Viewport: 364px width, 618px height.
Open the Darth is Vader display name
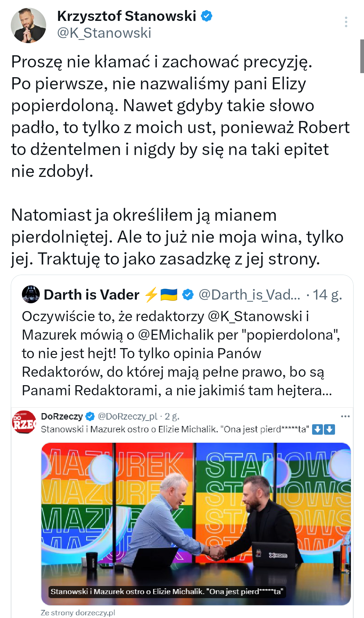[91, 295]
